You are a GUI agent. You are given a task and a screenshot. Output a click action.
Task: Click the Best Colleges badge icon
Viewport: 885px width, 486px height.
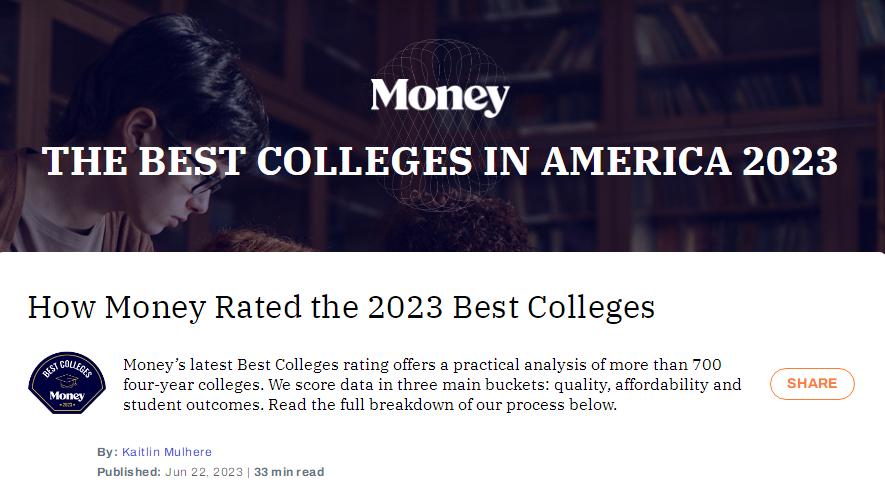coord(67,383)
